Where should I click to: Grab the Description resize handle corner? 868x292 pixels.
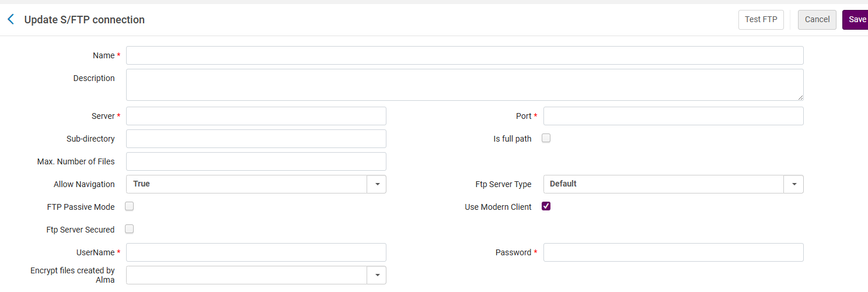tap(800, 97)
